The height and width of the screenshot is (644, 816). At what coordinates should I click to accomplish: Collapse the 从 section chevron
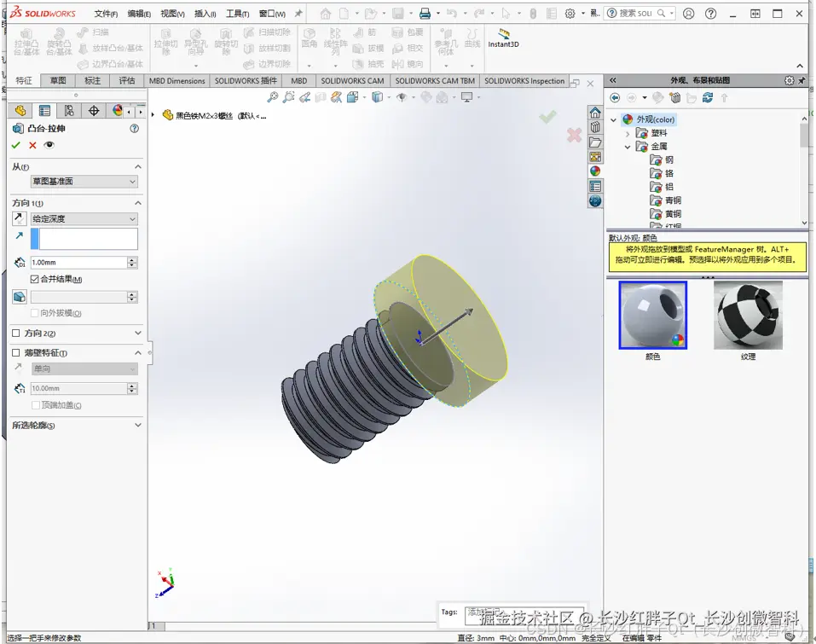[x=138, y=166]
